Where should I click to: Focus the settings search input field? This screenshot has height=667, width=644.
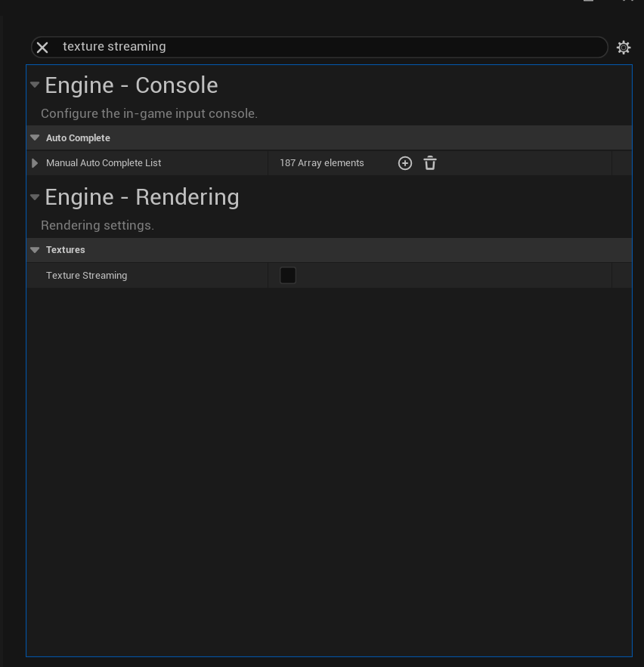325,47
